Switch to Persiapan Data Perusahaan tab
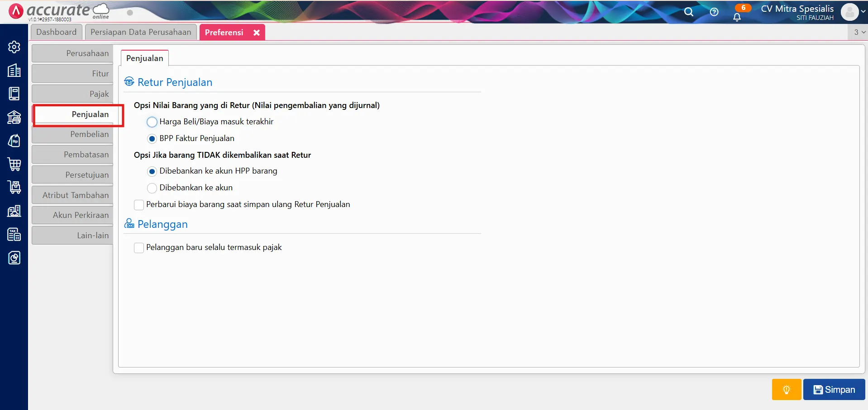This screenshot has width=868, height=410. pyautogui.click(x=141, y=32)
